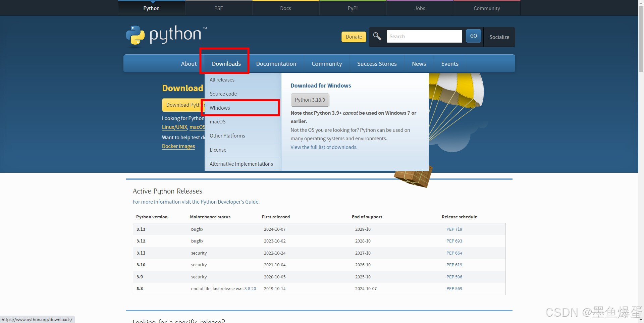This screenshot has width=644, height=323.
Task: Open the Docker images link
Action: (x=178, y=146)
